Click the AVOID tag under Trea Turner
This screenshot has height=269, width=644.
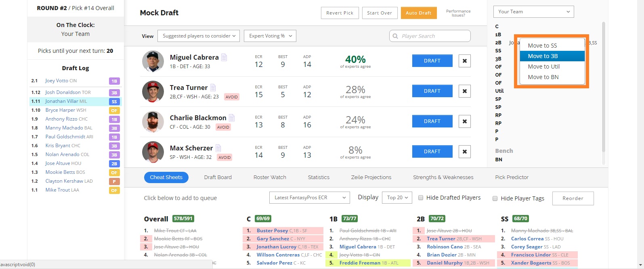point(232,97)
